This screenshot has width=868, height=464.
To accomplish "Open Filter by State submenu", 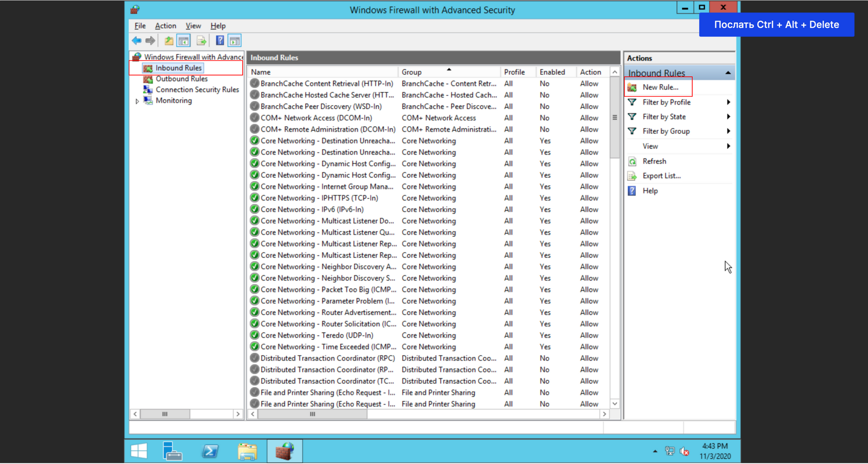I will (679, 117).
